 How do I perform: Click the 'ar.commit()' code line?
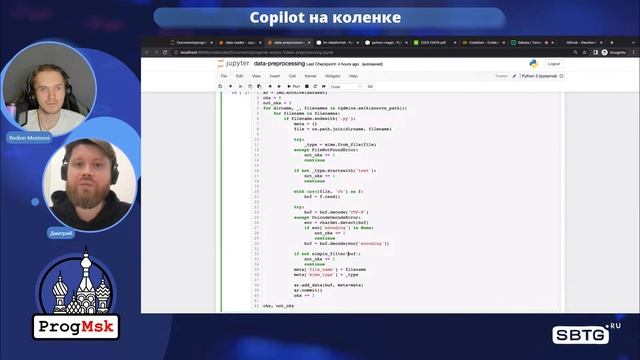click(308, 290)
